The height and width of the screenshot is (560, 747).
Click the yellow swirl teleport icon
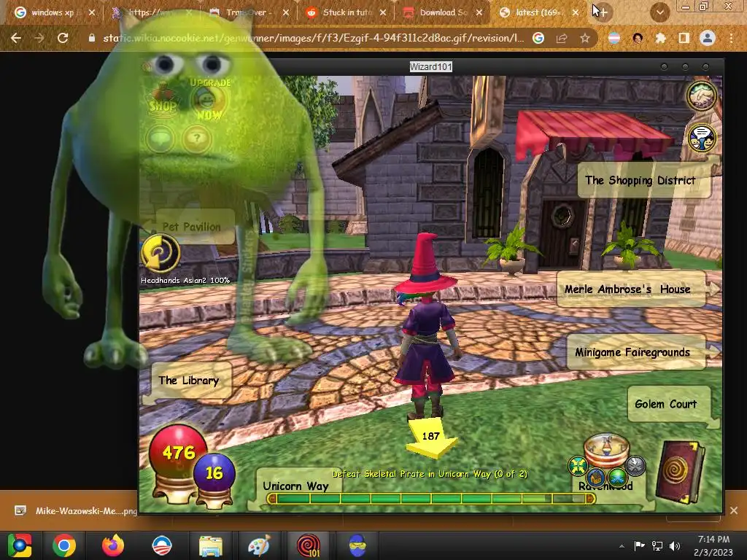[160, 253]
